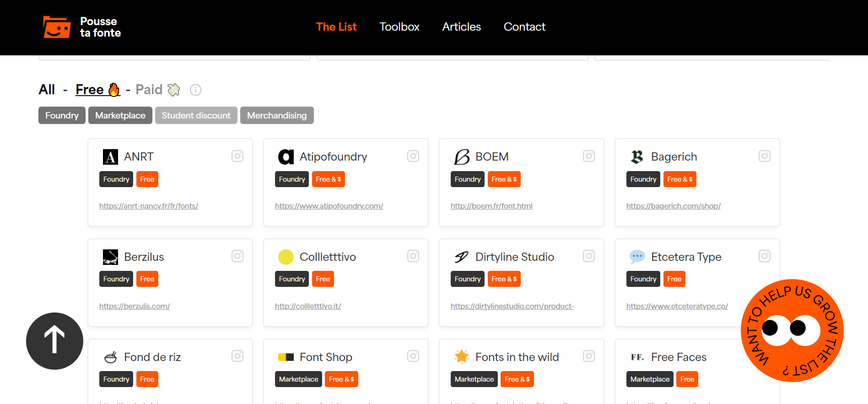
Task: Click the Etcetera Type card title
Action: click(686, 257)
